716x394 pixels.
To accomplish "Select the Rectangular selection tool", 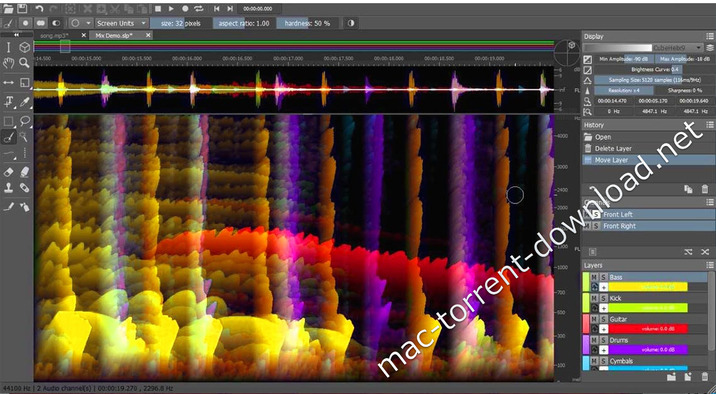I will (x=8, y=121).
